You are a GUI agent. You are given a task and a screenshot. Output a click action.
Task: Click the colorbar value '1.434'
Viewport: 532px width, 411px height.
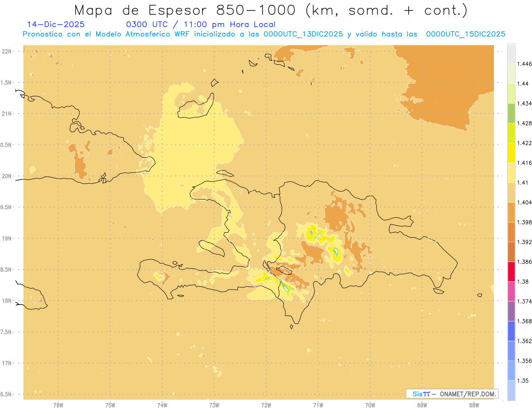525,103
